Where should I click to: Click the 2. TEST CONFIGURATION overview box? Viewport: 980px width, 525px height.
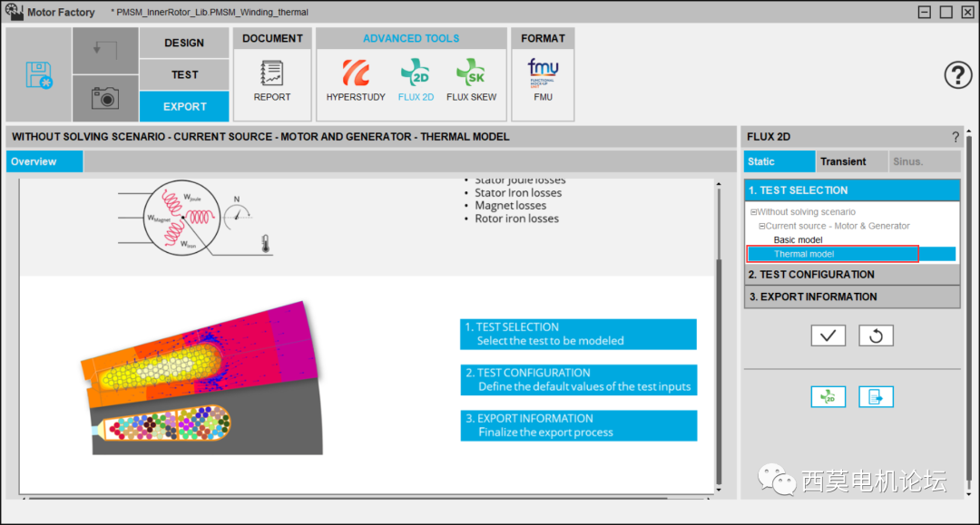coord(578,380)
